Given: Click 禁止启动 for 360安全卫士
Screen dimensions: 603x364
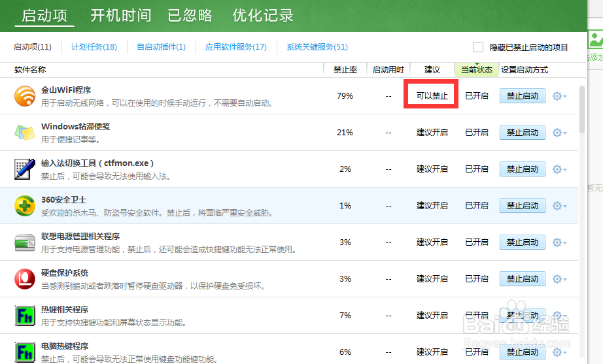Looking at the screenshot, I should [x=523, y=206].
